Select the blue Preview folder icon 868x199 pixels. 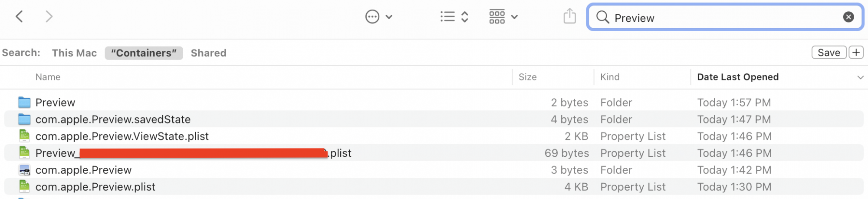[x=24, y=103]
